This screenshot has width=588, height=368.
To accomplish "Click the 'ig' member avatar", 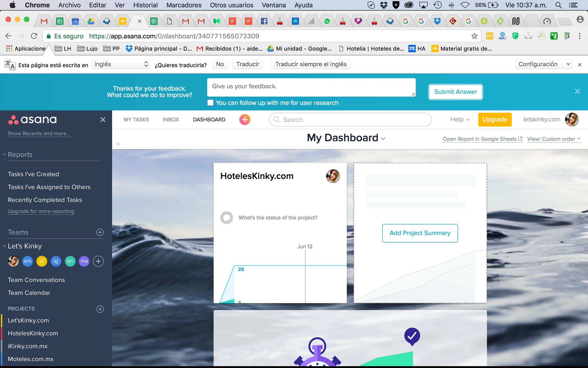I will tap(56, 261).
